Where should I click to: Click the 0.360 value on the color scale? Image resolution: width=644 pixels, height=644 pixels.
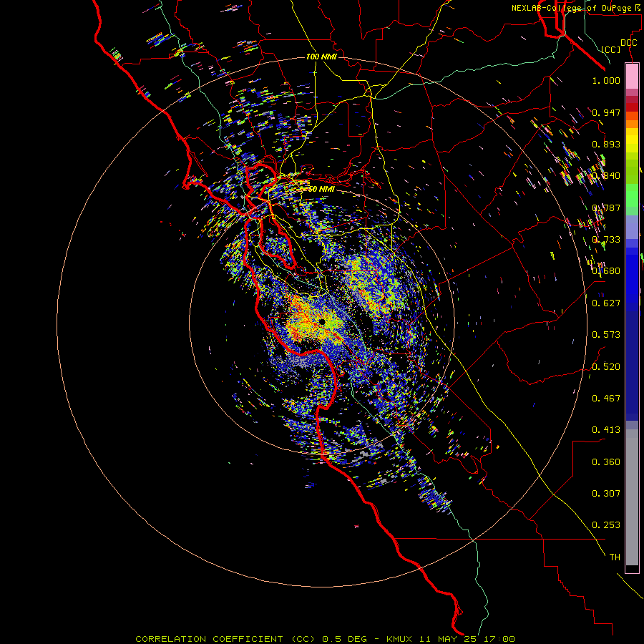[x=606, y=462]
